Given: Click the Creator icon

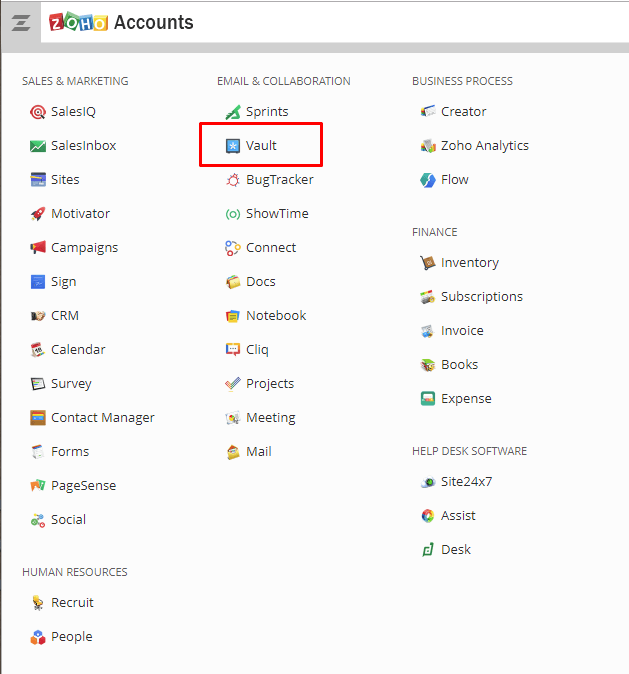Looking at the screenshot, I should coord(428,112).
